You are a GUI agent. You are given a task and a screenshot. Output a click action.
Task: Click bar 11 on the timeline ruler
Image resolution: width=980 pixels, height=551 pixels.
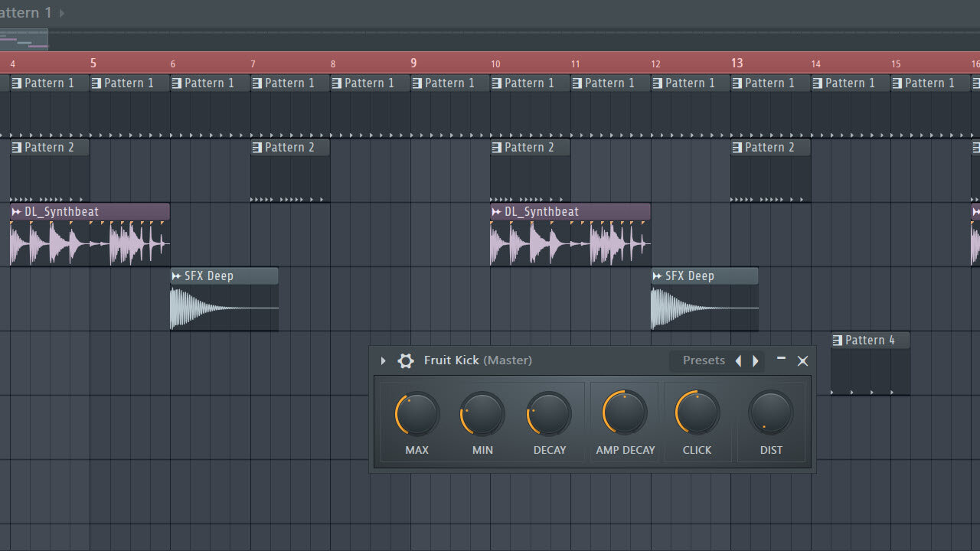coord(575,64)
